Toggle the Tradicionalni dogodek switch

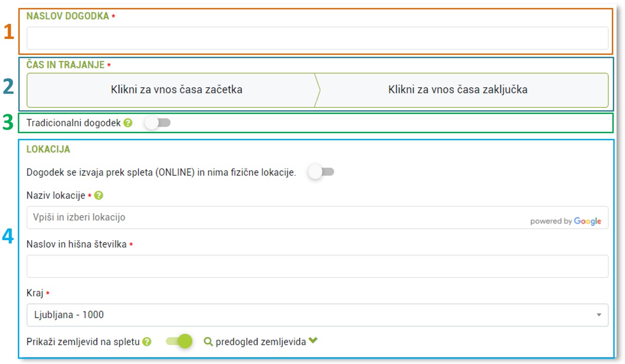[x=158, y=123]
